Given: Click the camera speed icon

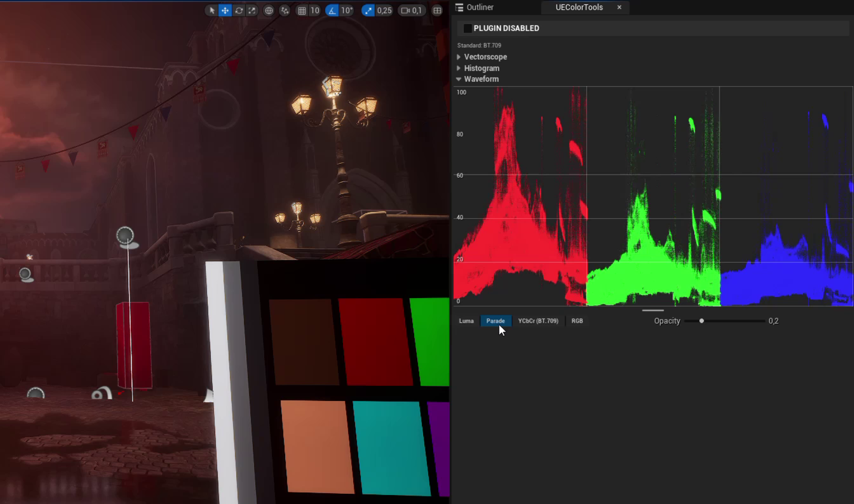Looking at the screenshot, I should click(x=405, y=10).
